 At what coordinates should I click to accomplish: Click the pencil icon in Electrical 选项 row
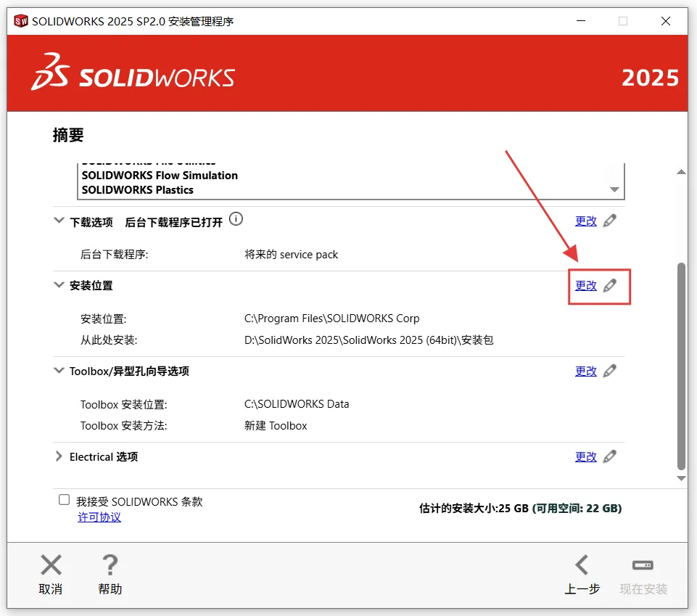tap(609, 456)
